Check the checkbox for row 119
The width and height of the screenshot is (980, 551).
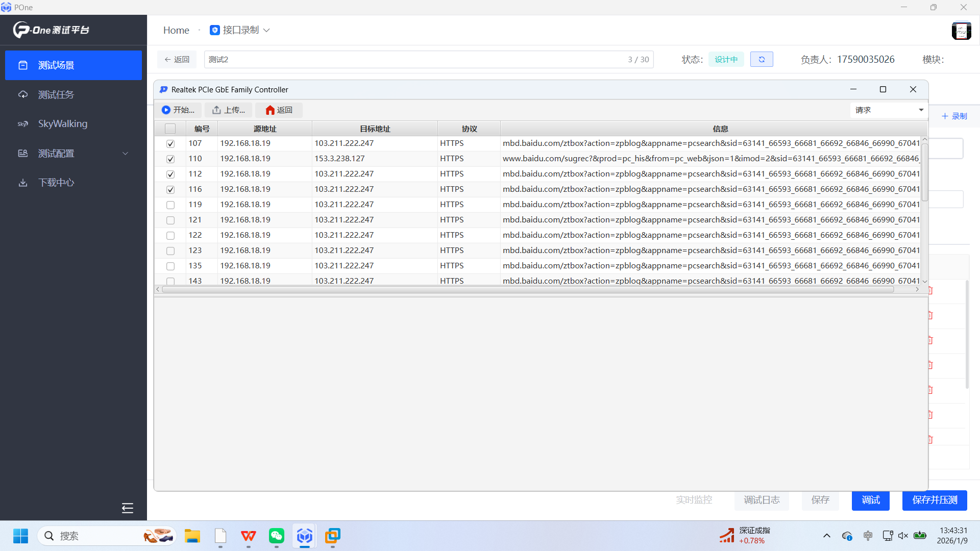(x=170, y=205)
